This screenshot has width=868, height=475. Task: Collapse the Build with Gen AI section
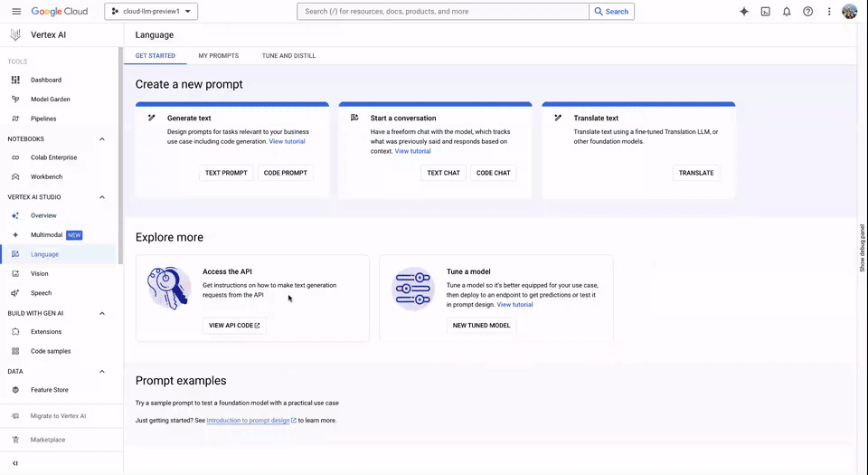102,313
